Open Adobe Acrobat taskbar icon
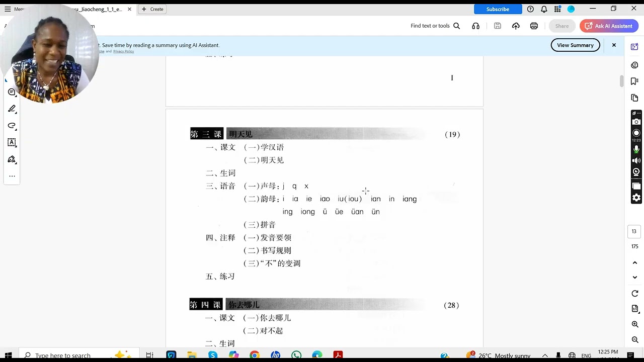This screenshot has width=644, height=362. point(338,355)
